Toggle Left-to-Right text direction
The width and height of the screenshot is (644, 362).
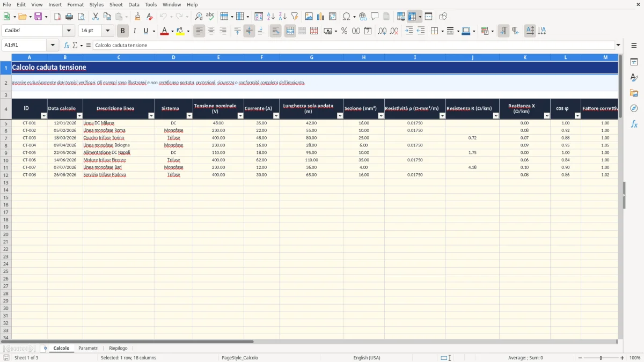[503, 31]
